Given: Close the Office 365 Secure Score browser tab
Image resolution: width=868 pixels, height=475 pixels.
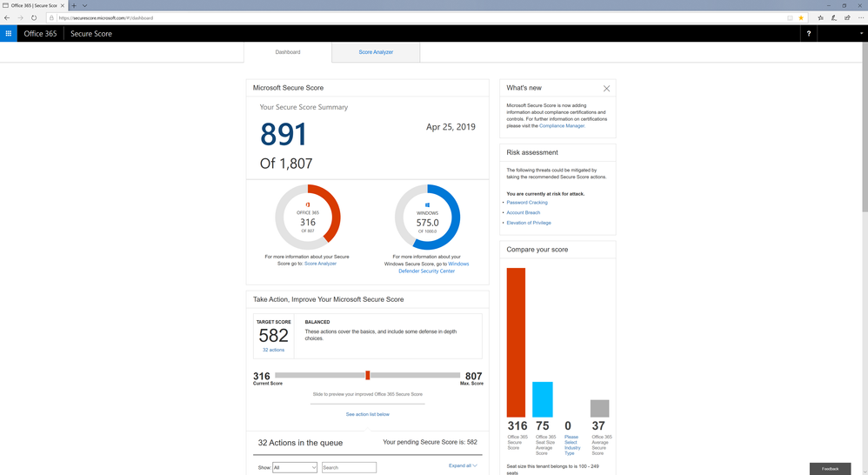Looking at the screenshot, I should pyautogui.click(x=63, y=5).
